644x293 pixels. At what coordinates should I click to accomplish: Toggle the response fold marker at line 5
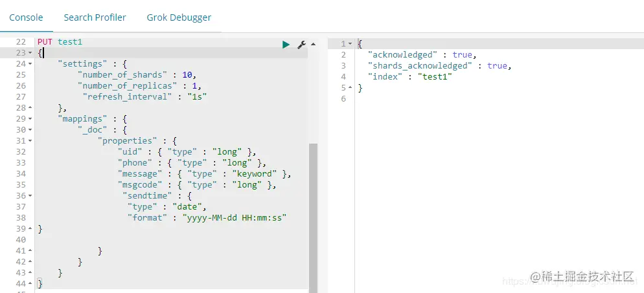click(x=350, y=88)
